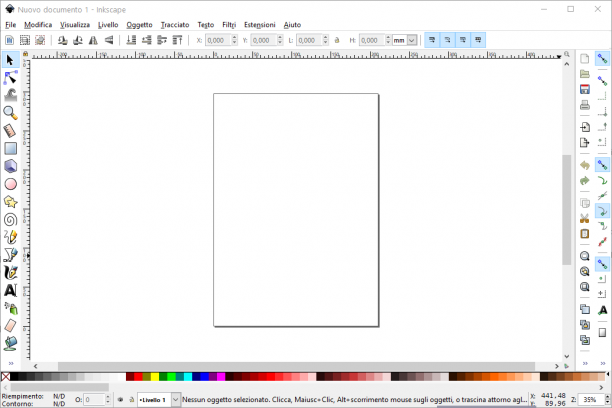Click the Import file icon
The height and width of the screenshot is (408, 612).
pos(584,127)
